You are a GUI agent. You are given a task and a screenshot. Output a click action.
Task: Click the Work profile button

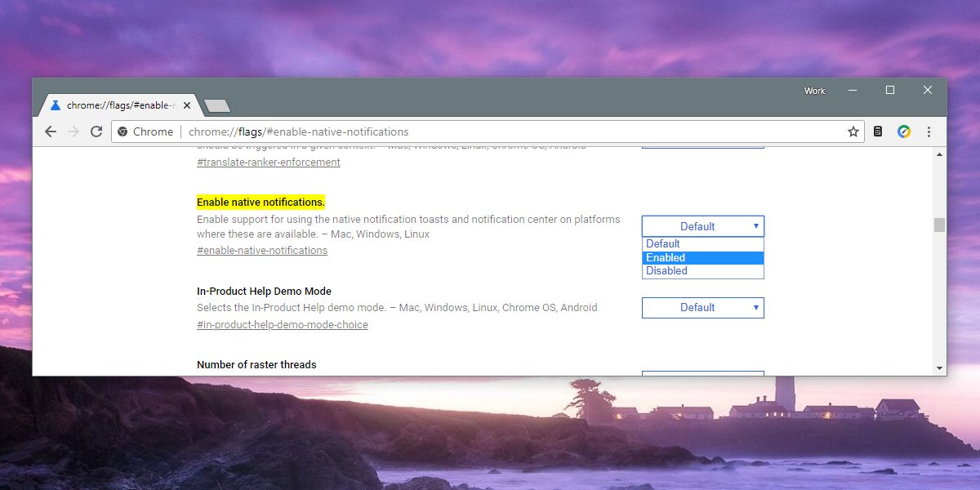pyautogui.click(x=815, y=91)
